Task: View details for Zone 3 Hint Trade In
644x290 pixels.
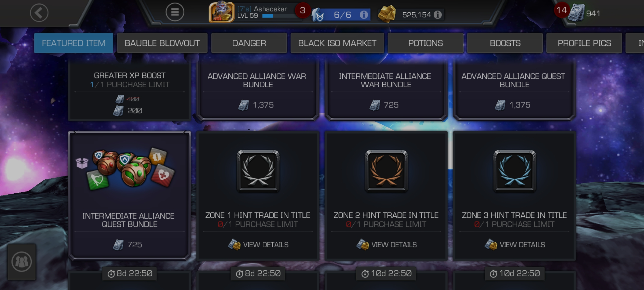Action: coord(515,245)
